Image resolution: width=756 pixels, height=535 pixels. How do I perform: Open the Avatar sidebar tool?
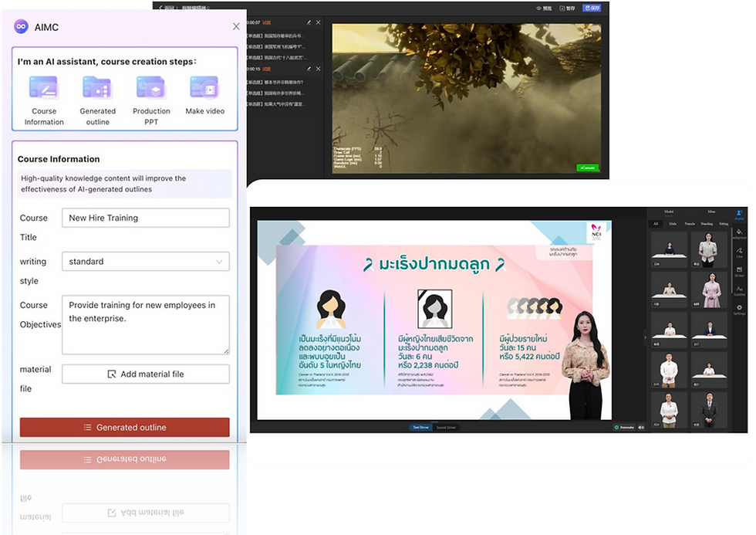pyautogui.click(x=739, y=215)
